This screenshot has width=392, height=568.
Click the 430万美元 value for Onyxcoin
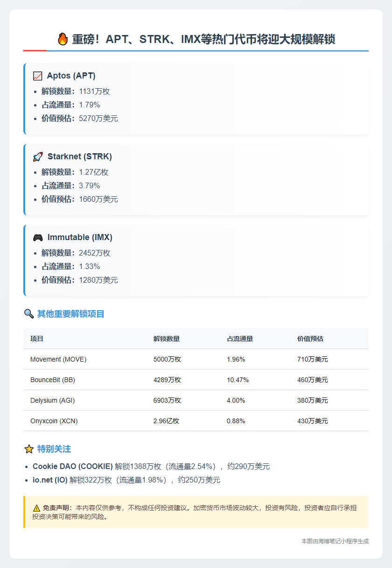click(x=313, y=421)
